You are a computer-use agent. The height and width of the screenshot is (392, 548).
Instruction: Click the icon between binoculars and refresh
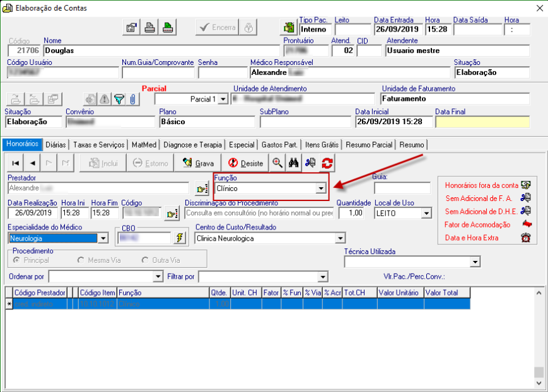click(x=310, y=163)
